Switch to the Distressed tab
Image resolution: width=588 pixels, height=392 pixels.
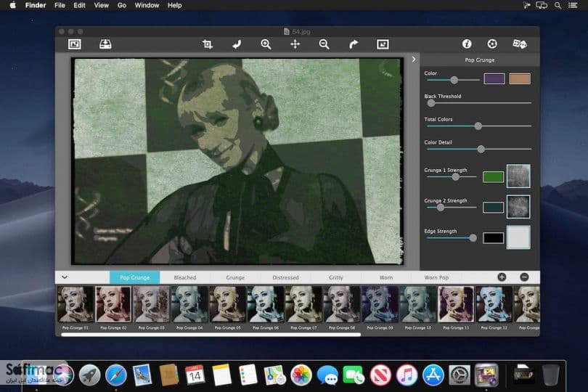click(x=285, y=277)
